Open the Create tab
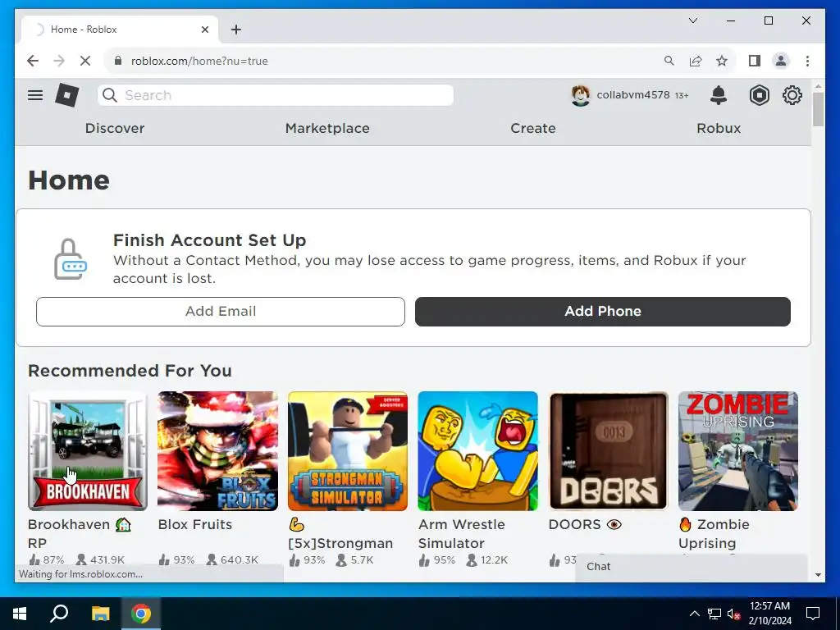This screenshot has height=630, width=840. coord(533,128)
